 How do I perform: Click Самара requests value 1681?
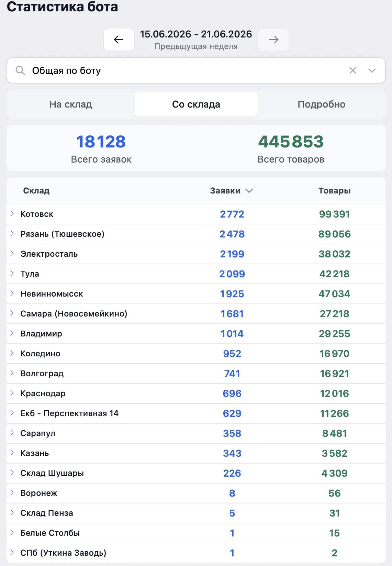click(232, 314)
